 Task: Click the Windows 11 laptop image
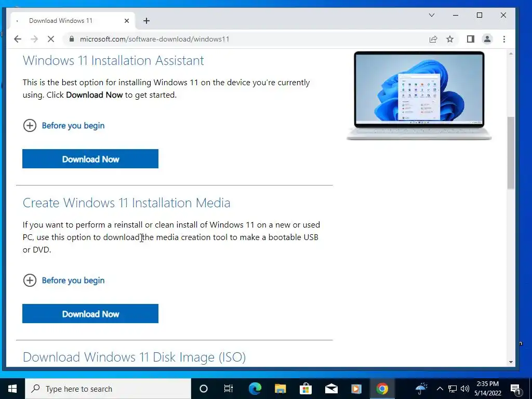pyautogui.click(x=419, y=96)
